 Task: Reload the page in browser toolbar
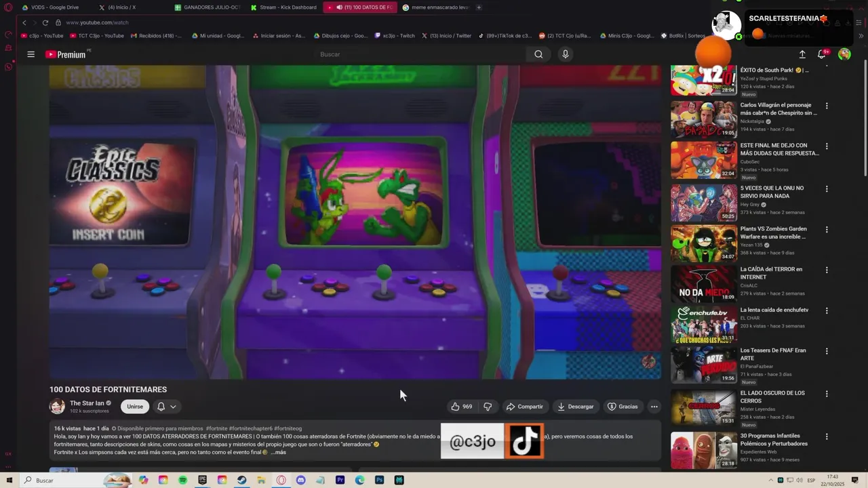(45, 22)
